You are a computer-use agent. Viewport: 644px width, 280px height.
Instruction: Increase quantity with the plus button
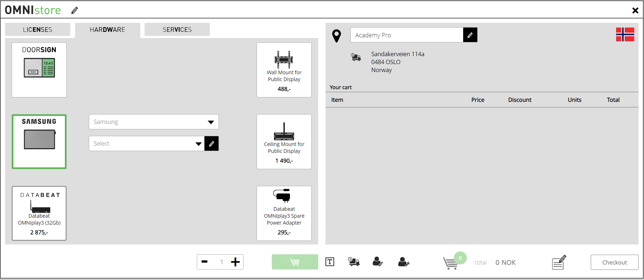click(235, 262)
